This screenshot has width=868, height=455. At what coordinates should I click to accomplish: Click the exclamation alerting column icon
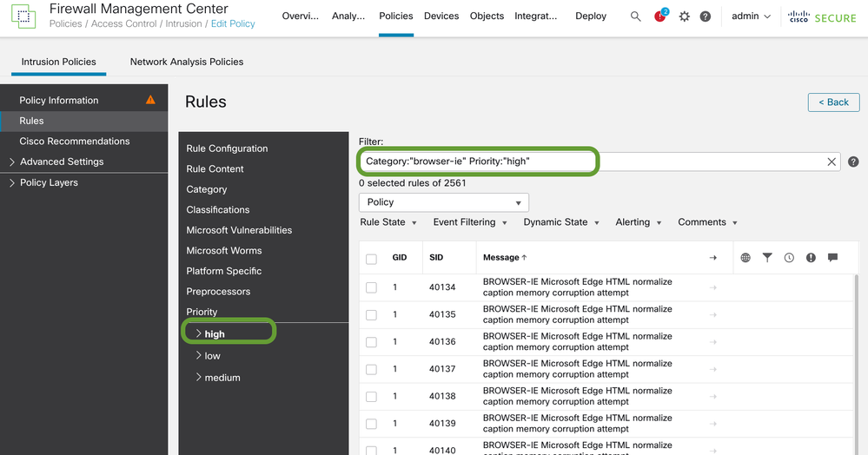click(x=811, y=257)
